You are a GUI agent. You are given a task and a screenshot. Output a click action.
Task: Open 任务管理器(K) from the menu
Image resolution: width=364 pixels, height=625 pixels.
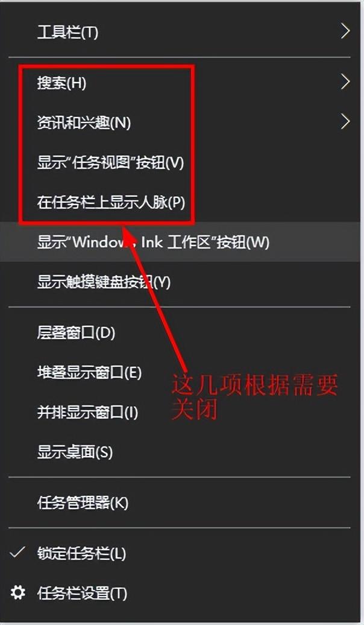tap(182, 503)
